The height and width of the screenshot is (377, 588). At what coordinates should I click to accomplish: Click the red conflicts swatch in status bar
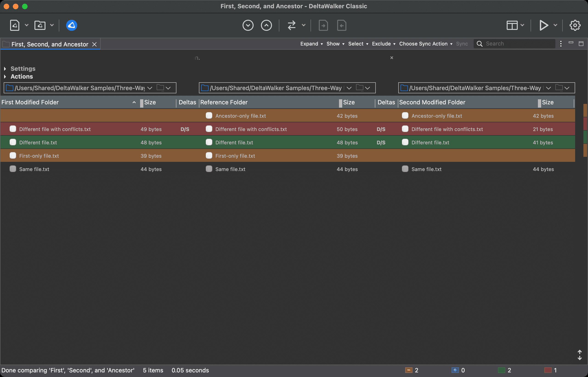click(548, 370)
